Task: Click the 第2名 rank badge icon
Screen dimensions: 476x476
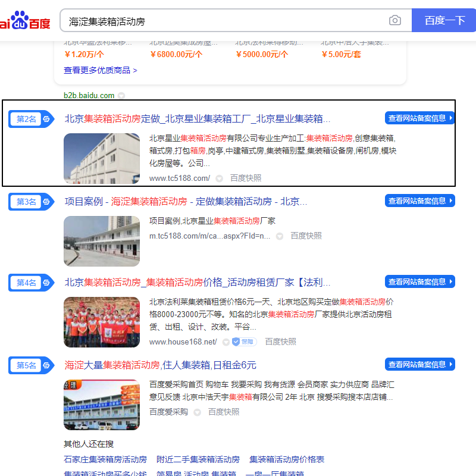Action: pyautogui.click(x=32, y=119)
